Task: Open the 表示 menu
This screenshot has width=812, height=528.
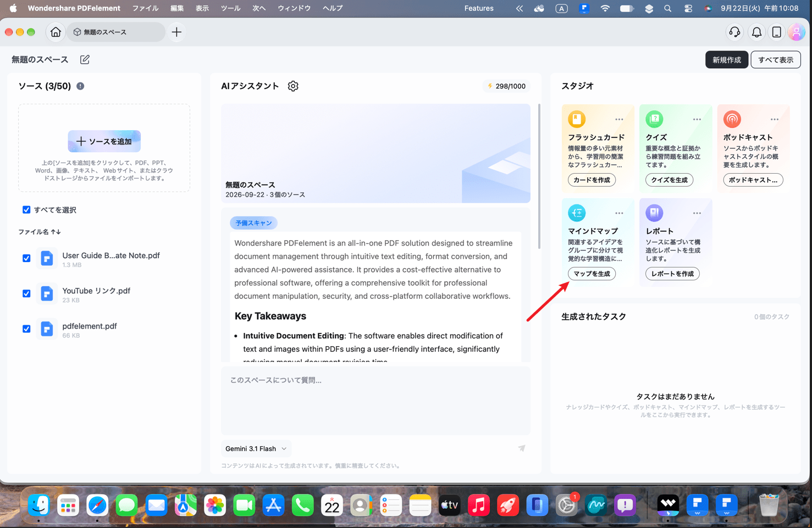Action: (x=202, y=8)
